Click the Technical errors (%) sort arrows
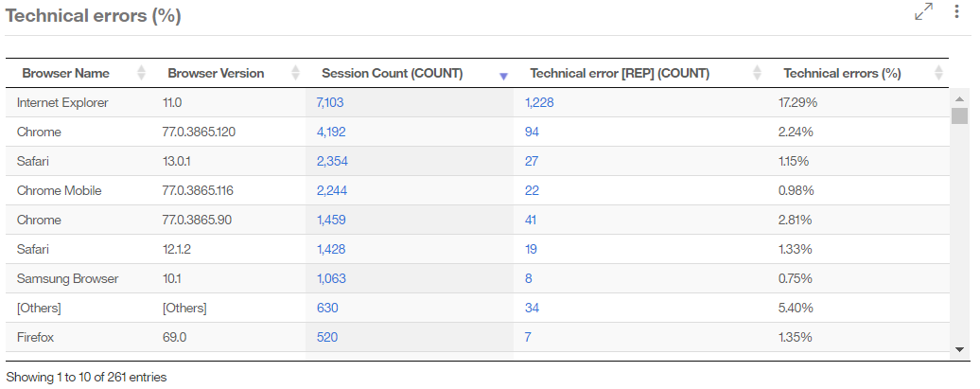 pos(938,73)
